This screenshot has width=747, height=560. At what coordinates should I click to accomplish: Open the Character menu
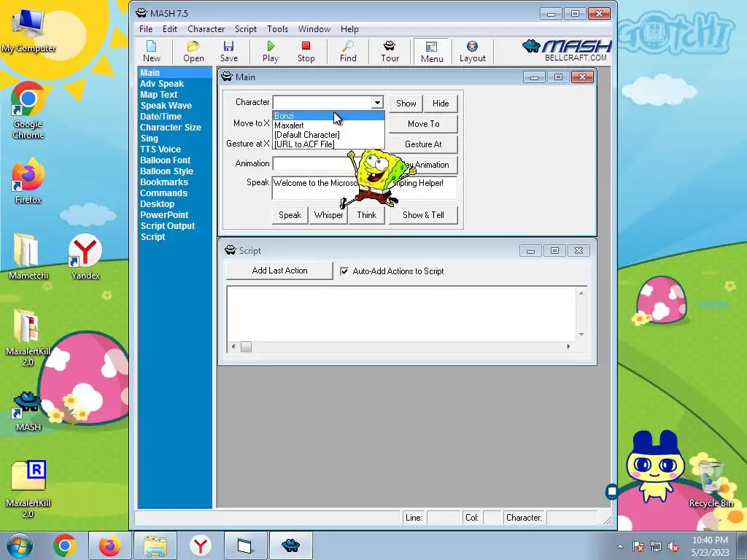pyautogui.click(x=206, y=29)
